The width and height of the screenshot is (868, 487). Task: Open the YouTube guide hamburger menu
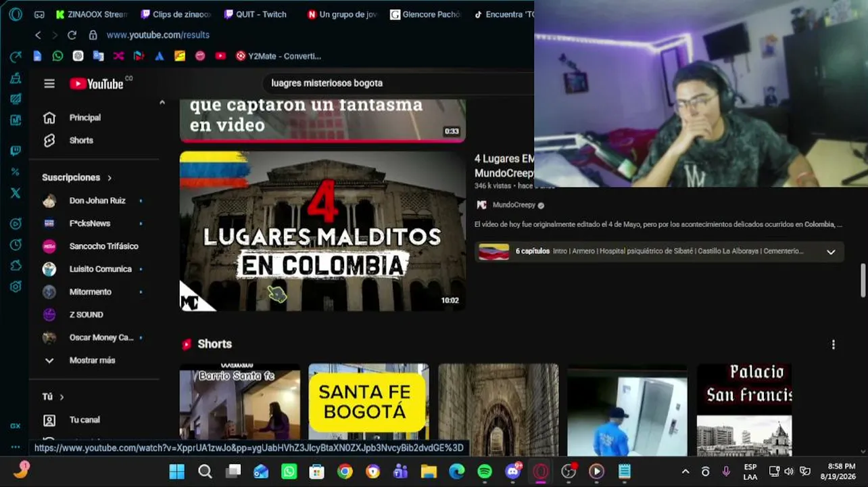[x=49, y=83]
